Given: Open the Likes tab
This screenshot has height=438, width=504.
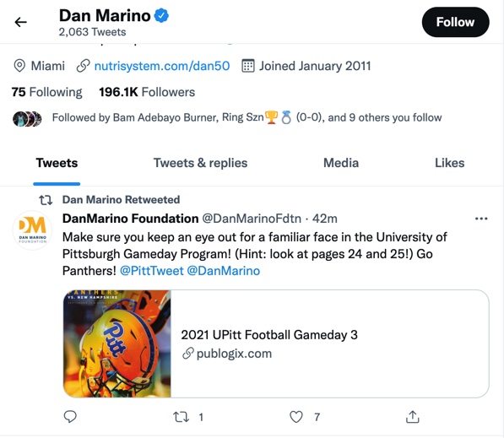Looking at the screenshot, I should tap(449, 163).
